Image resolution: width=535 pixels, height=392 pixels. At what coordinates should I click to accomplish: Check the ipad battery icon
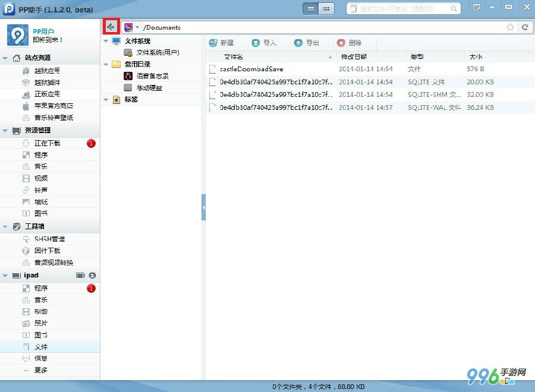[x=80, y=276]
